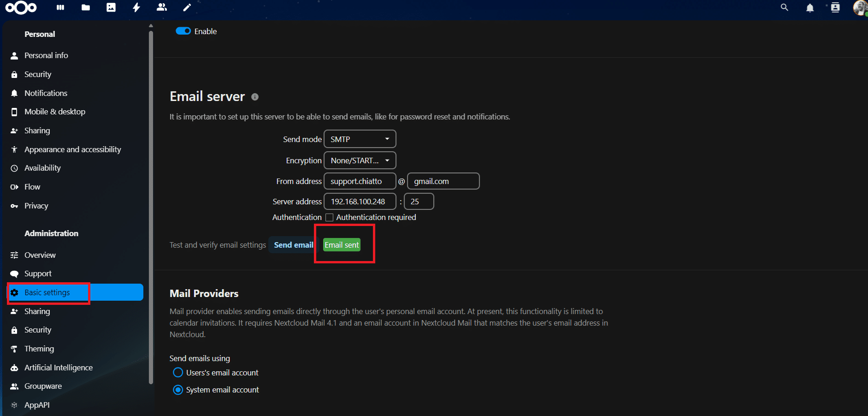Select System email account radio option

pyautogui.click(x=178, y=390)
